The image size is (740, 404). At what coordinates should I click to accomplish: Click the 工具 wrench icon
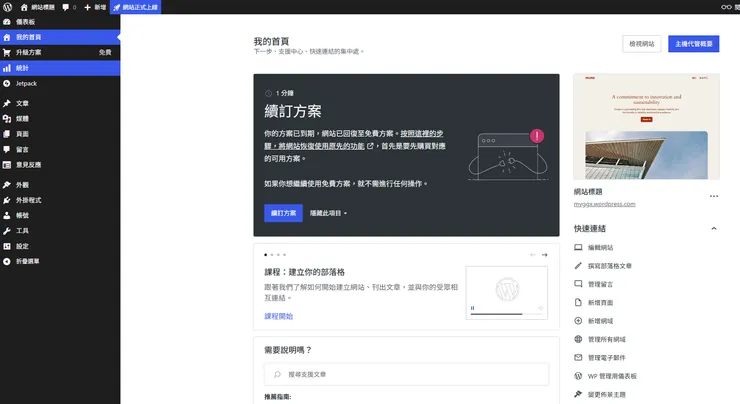[x=7, y=231]
